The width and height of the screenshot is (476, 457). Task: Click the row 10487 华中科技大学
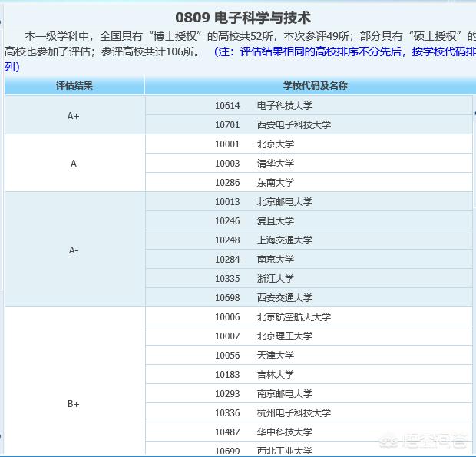[x=309, y=432]
